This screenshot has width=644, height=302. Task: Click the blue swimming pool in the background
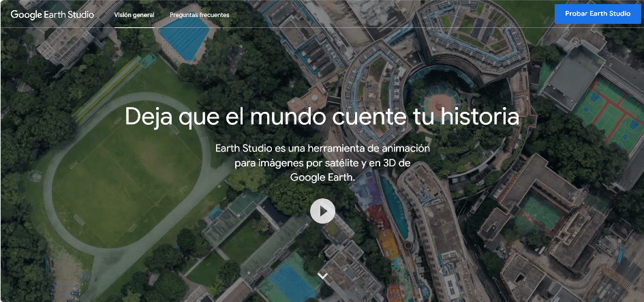(184, 40)
